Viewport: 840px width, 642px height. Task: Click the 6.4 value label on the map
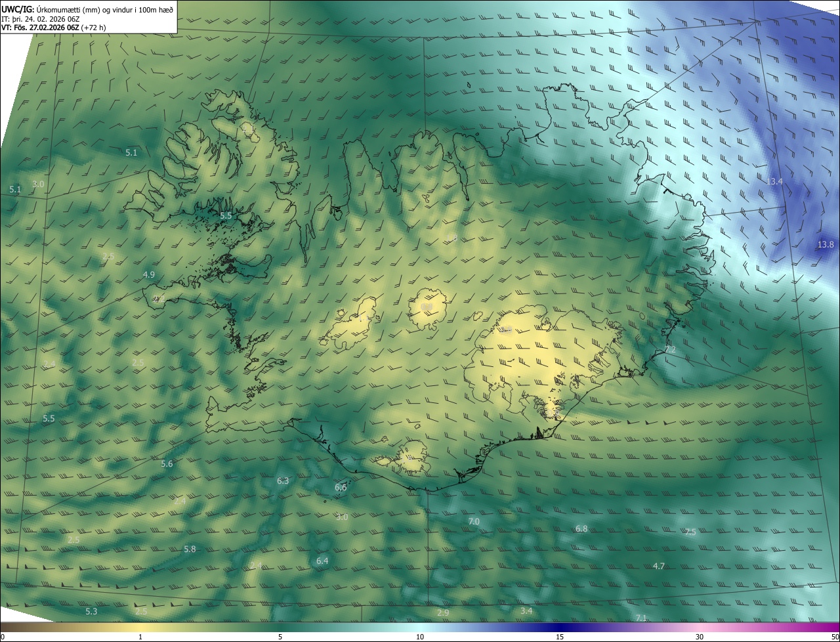pyautogui.click(x=322, y=561)
